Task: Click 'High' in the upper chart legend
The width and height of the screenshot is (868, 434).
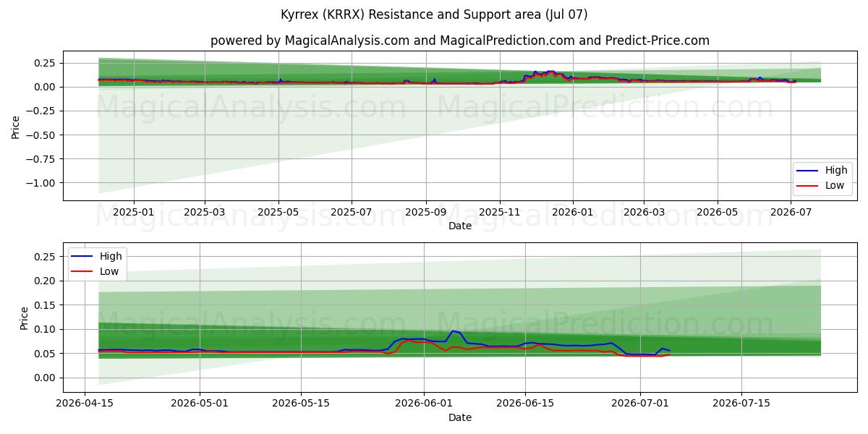Action: point(836,171)
